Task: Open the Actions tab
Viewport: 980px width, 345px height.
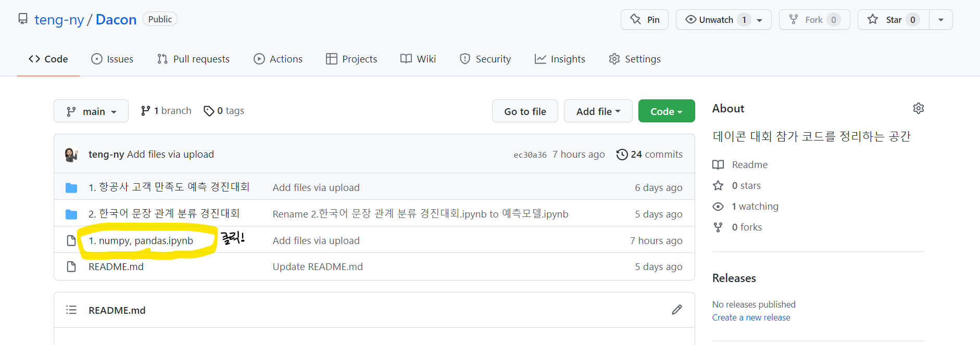Action: pos(278,59)
